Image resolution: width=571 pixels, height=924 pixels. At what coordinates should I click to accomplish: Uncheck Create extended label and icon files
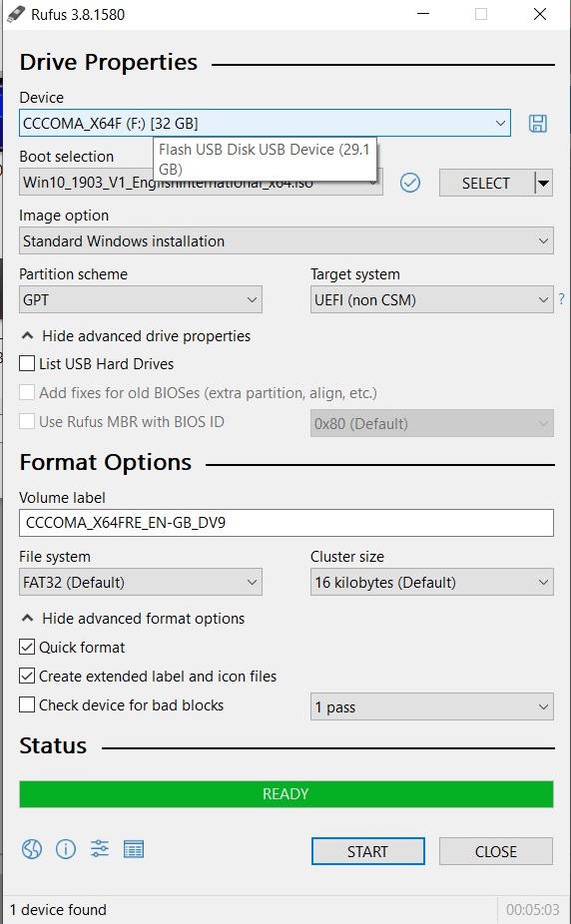pyautogui.click(x=27, y=676)
